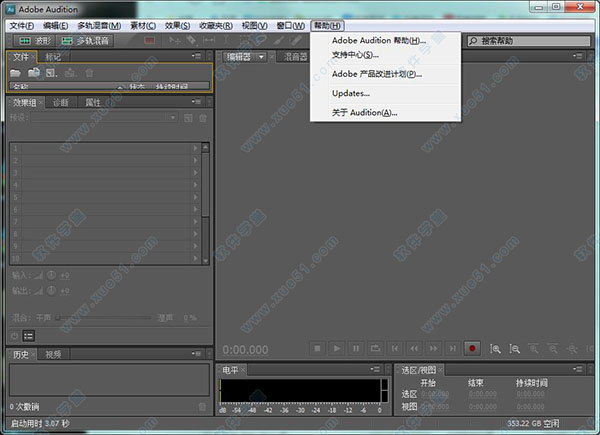Viewport: 600px width, 435px height.
Task: Click trash icon in Files panel
Action: coord(89,73)
